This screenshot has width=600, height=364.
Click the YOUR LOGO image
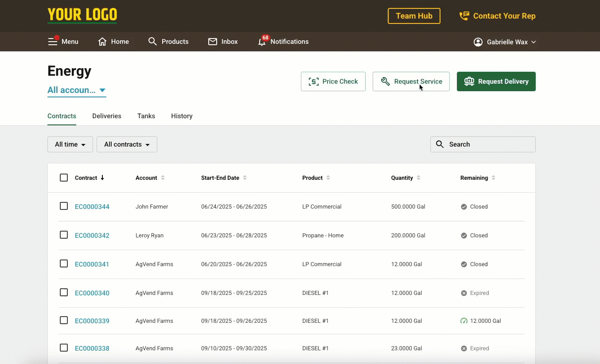82,15
